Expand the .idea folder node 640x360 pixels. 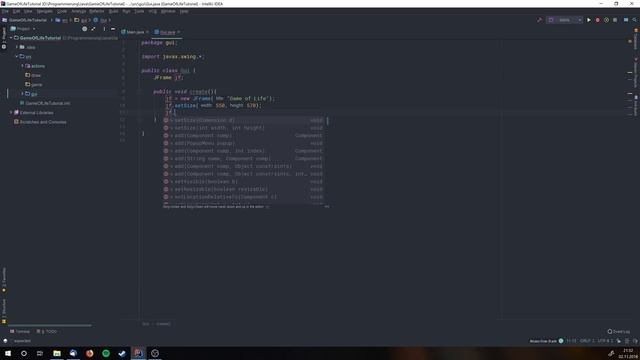[17, 47]
